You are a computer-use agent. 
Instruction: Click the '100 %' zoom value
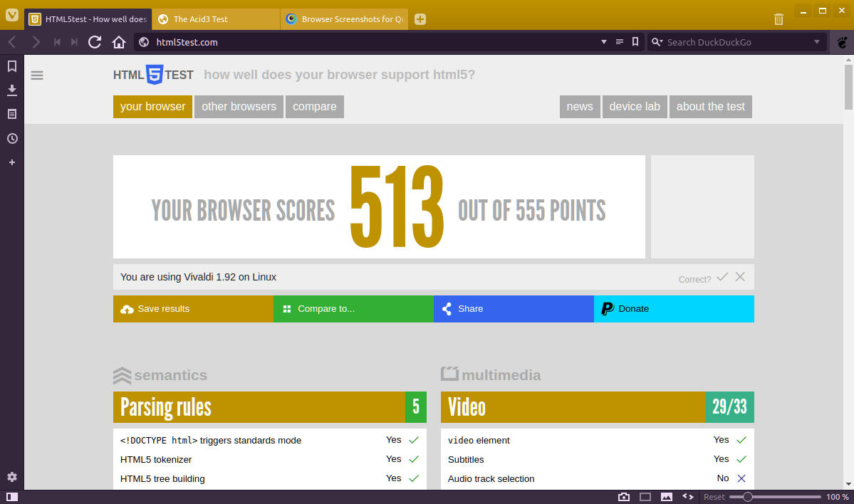coord(837,497)
